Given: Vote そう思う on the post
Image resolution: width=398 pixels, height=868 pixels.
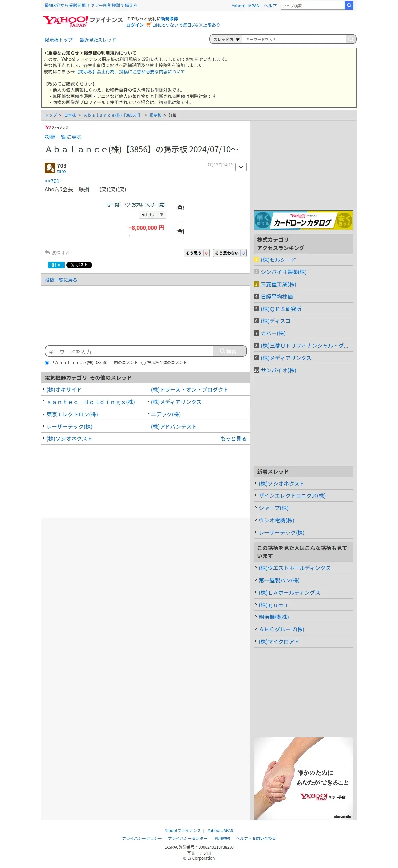Looking at the screenshot, I should (197, 253).
